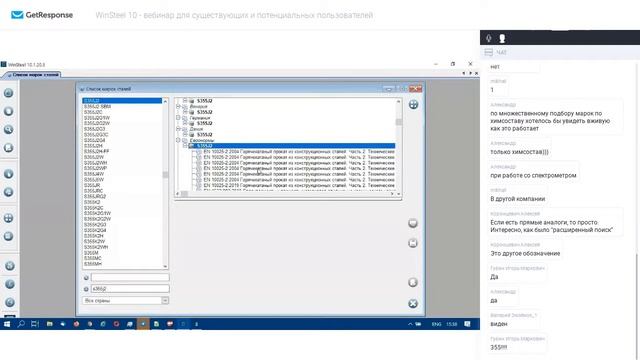Collapse the Германия country node
Image resolution: width=640 pixels, height=360 pixels.
[x=178, y=118]
